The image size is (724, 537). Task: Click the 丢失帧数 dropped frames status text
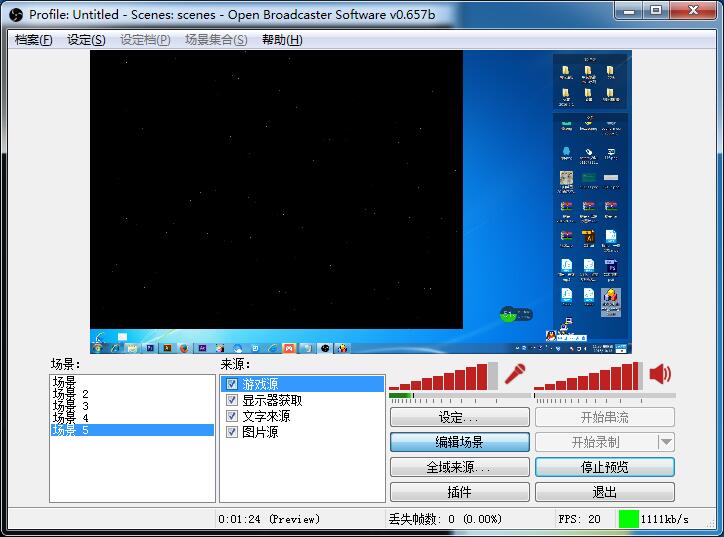[445, 519]
